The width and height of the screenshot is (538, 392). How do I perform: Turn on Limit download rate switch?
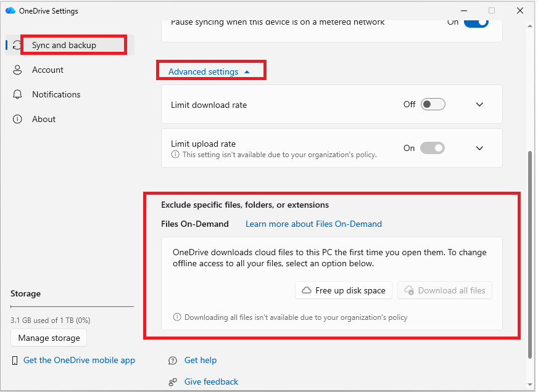(x=433, y=104)
